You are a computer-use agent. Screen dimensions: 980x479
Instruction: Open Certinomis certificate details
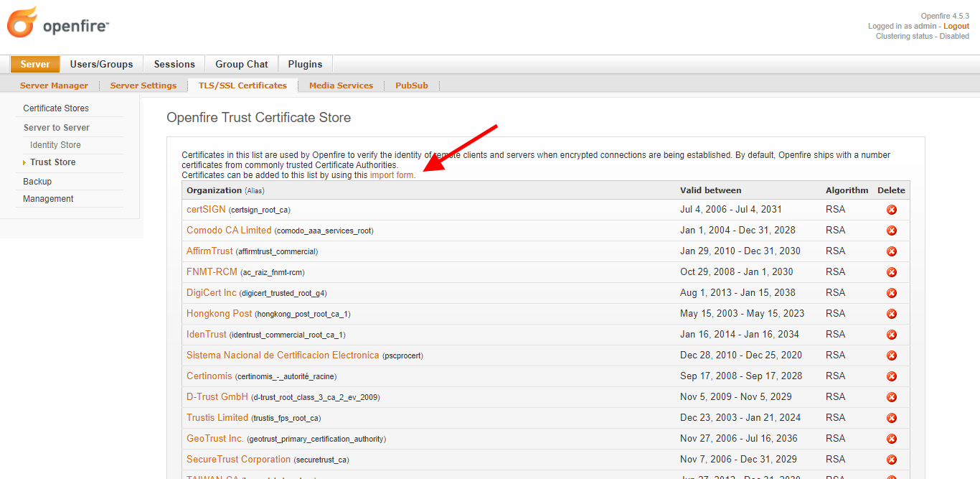point(209,376)
